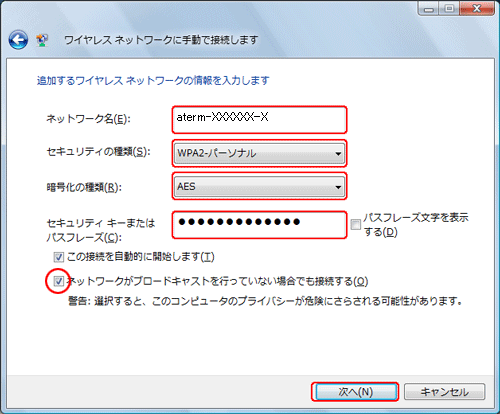Screen dimensions: 500x414
Task: Click the 暗号化の種類(R) label
Action: tap(84, 187)
